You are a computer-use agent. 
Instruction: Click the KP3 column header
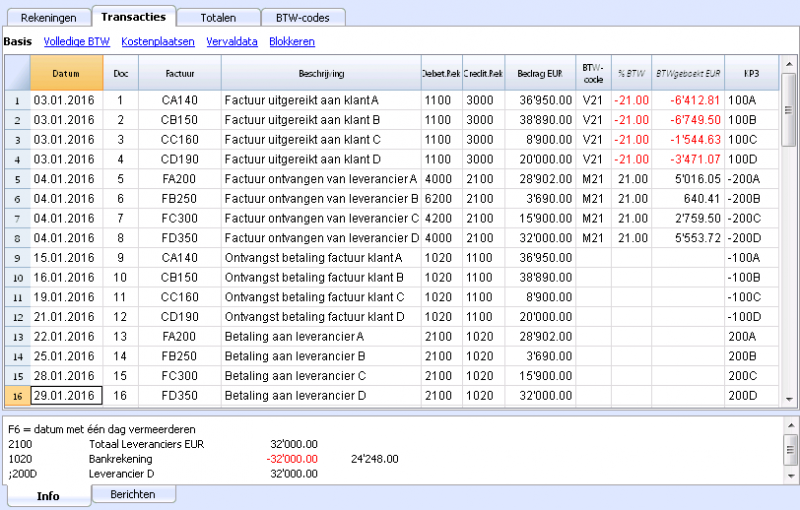pos(752,73)
